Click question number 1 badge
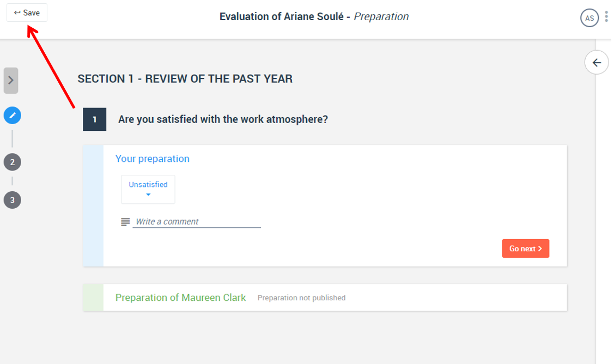 click(94, 119)
